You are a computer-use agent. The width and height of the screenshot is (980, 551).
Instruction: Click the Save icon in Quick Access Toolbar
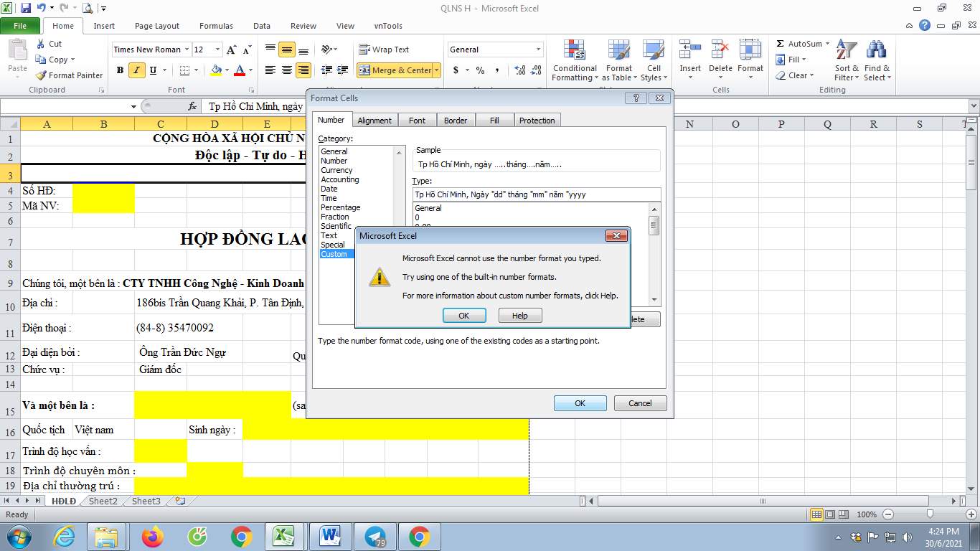click(x=26, y=9)
